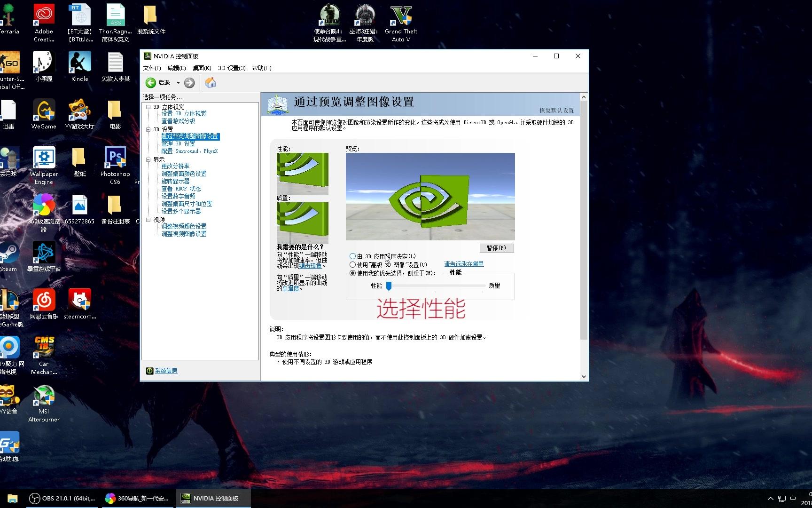Click the 质量 preview thumbnail
Screen dimensions: 812x508
click(302, 223)
